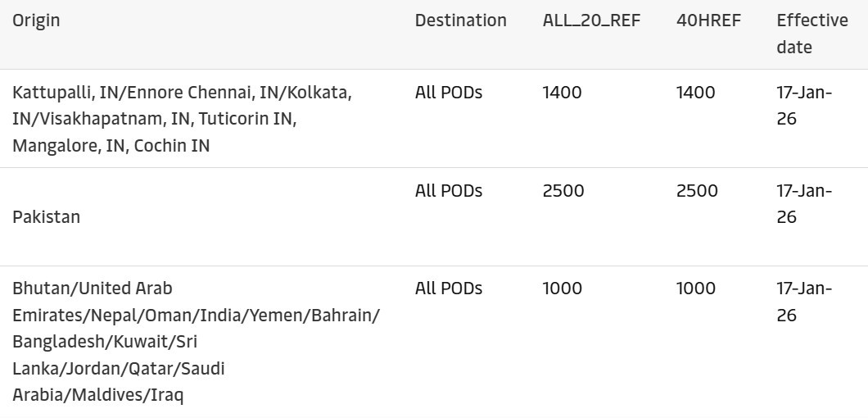
Task: Select the 2500 value under ALL_20_REF
Action: pos(563,191)
